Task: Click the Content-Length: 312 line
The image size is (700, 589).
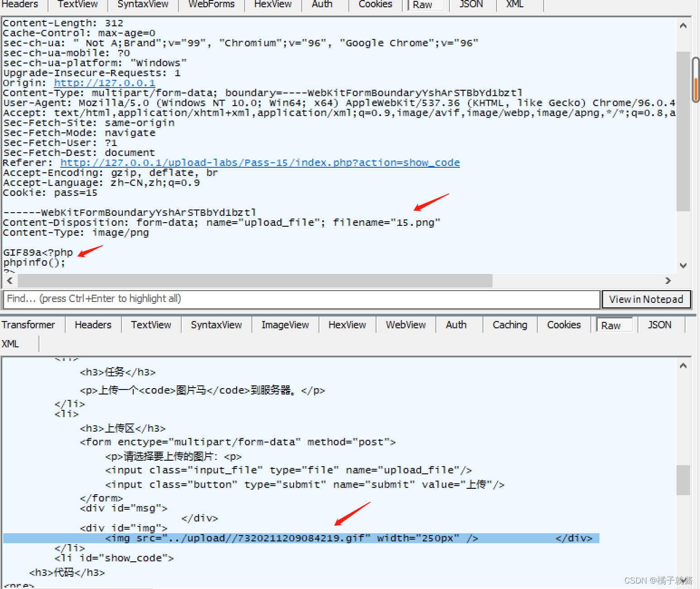Action: click(x=63, y=23)
